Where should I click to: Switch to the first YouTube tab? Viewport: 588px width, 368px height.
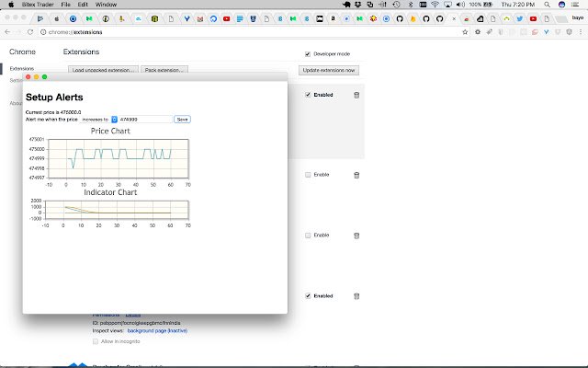pyautogui.click(x=227, y=18)
